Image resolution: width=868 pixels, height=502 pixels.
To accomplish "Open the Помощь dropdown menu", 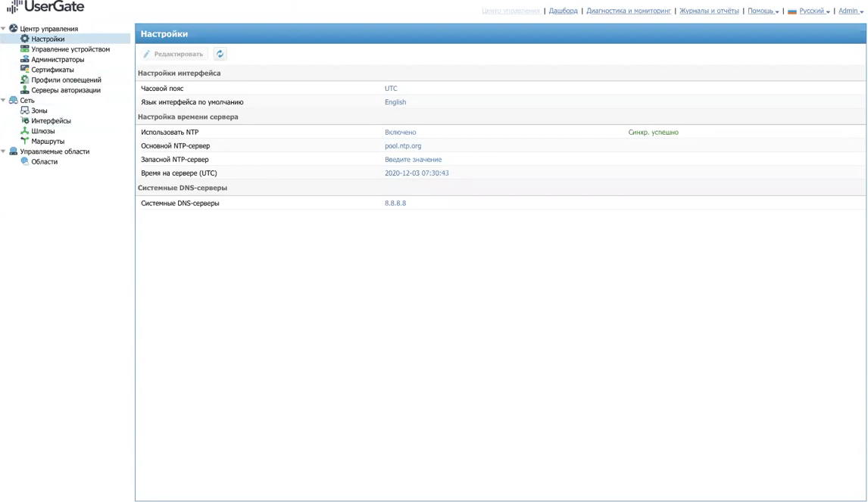I will [763, 11].
